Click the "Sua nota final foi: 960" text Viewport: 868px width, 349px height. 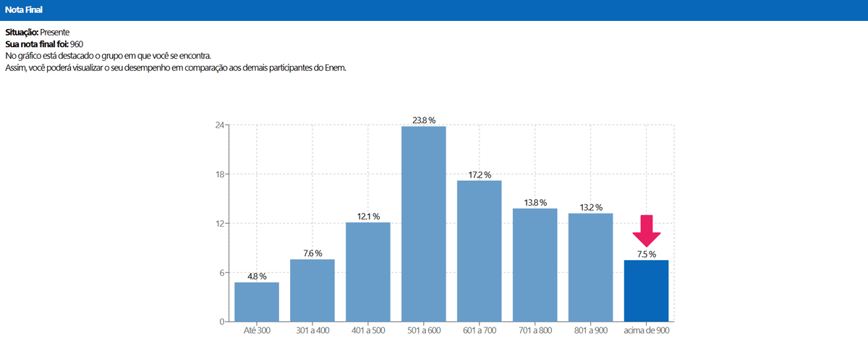[x=45, y=44]
